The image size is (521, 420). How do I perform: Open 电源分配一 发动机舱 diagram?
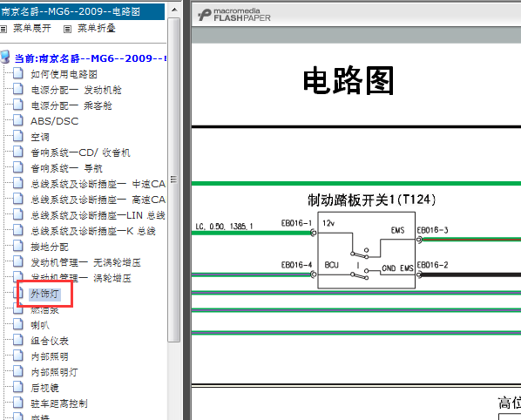(76, 90)
